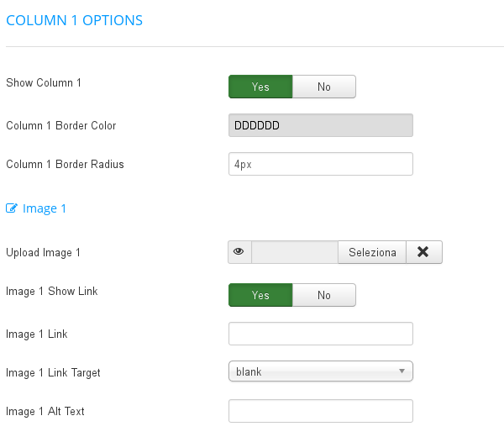The width and height of the screenshot is (504, 437).
Task: Click the empty Upload Image 1 path field
Action: pyautogui.click(x=295, y=252)
